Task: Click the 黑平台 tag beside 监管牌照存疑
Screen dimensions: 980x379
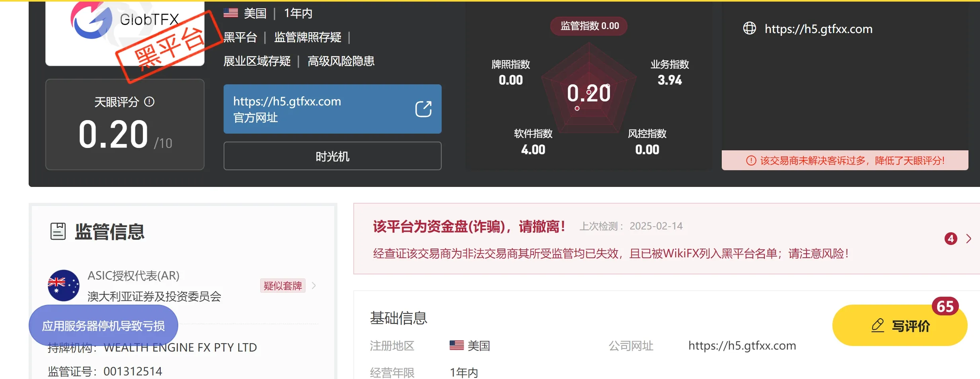Action: click(240, 37)
